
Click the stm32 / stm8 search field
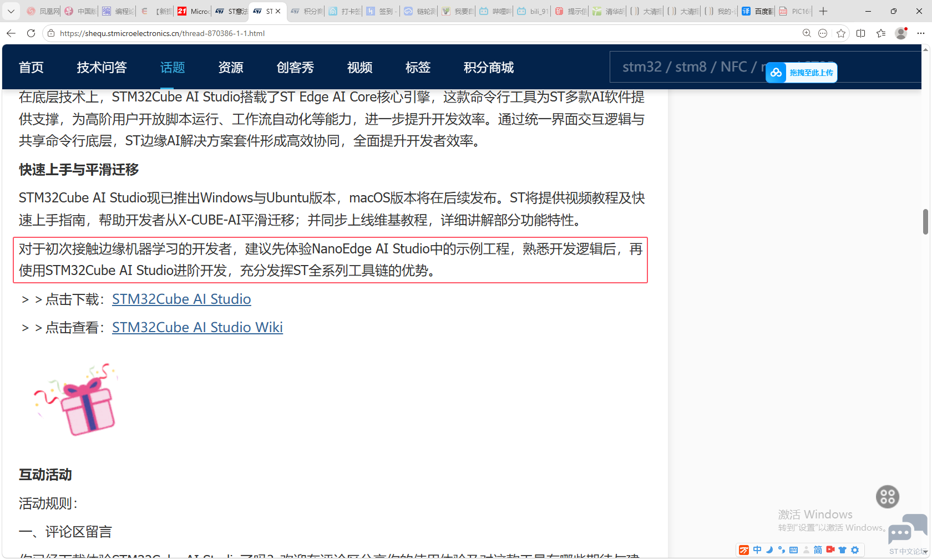[766, 67]
